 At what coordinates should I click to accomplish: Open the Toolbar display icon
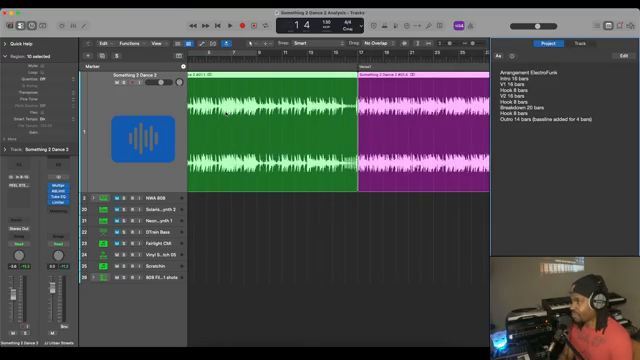coord(42,26)
